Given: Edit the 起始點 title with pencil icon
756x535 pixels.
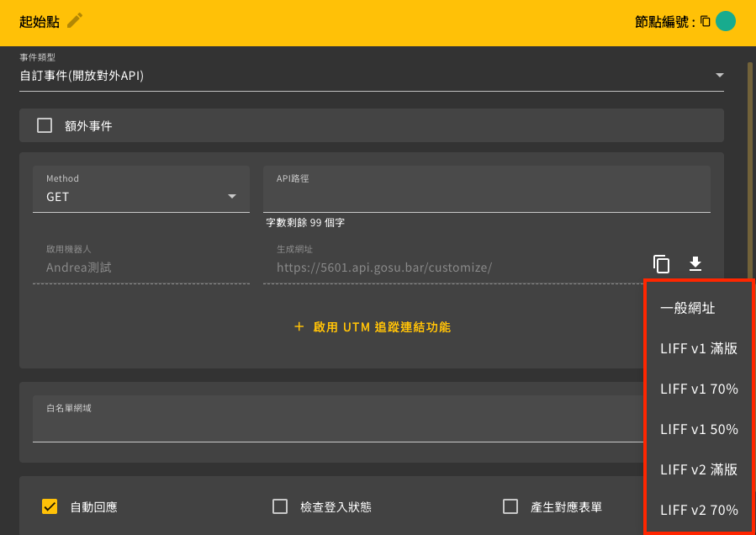Looking at the screenshot, I should [x=75, y=21].
